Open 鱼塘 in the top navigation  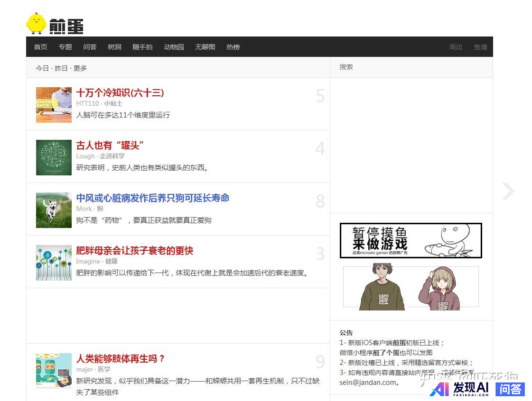click(x=480, y=47)
